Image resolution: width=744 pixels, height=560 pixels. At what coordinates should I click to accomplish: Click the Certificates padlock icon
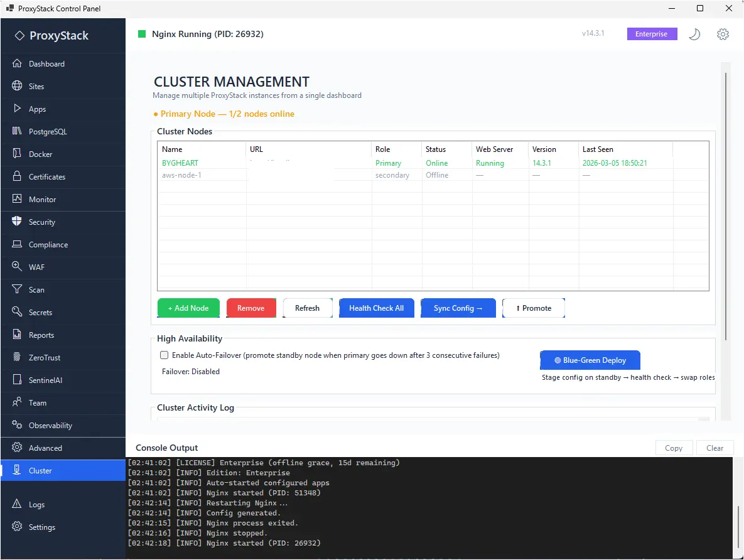pyautogui.click(x=17, y=176)
